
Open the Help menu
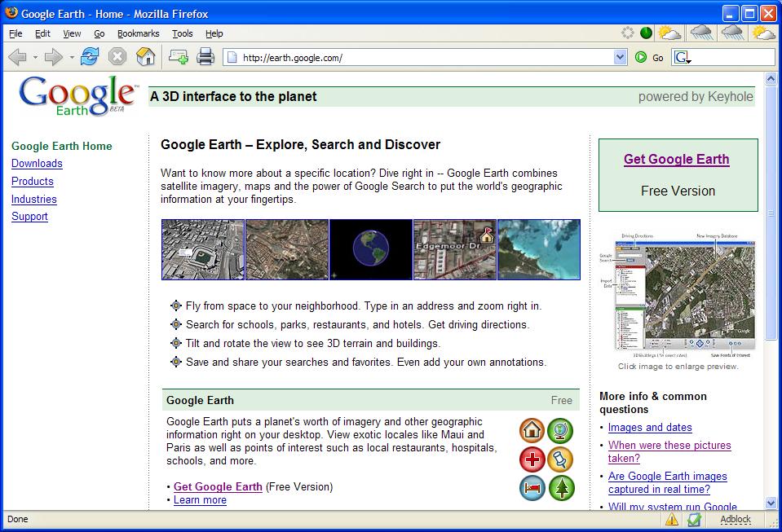click(x=214, y=33)
